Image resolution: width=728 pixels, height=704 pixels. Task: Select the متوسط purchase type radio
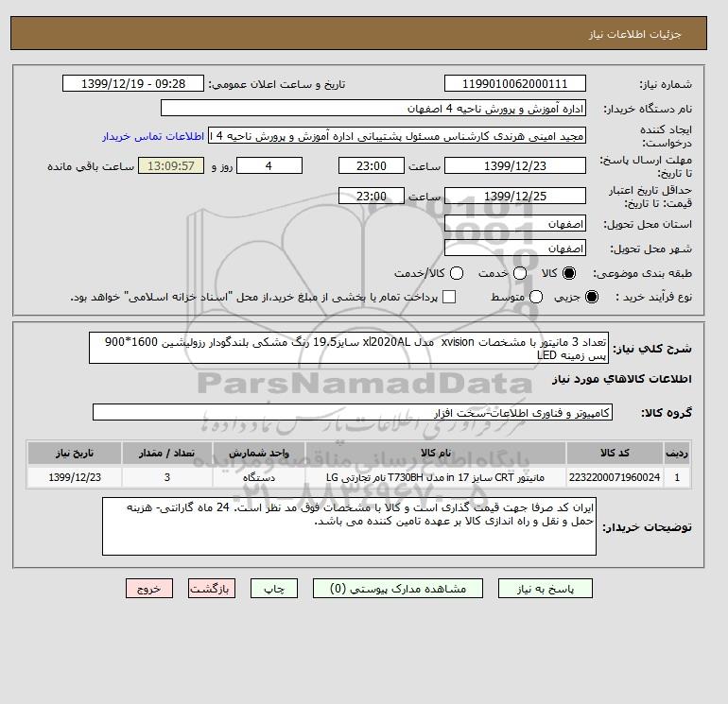pos(536,297)
